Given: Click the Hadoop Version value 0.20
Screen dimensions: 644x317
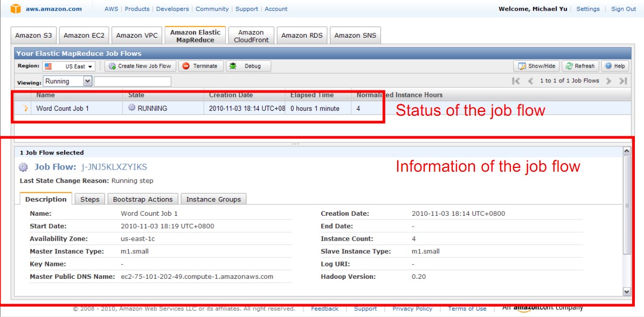Looking at the screenshot, I should (419, 277).
